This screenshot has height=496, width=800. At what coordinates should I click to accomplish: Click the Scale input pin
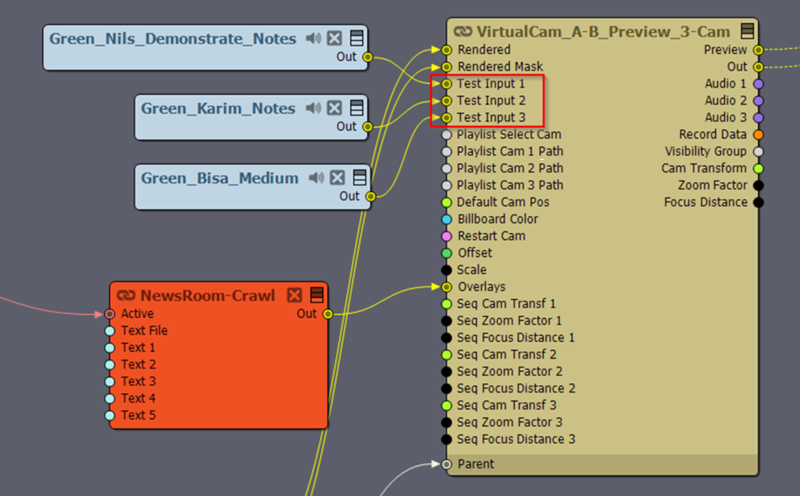click(446, 270)
